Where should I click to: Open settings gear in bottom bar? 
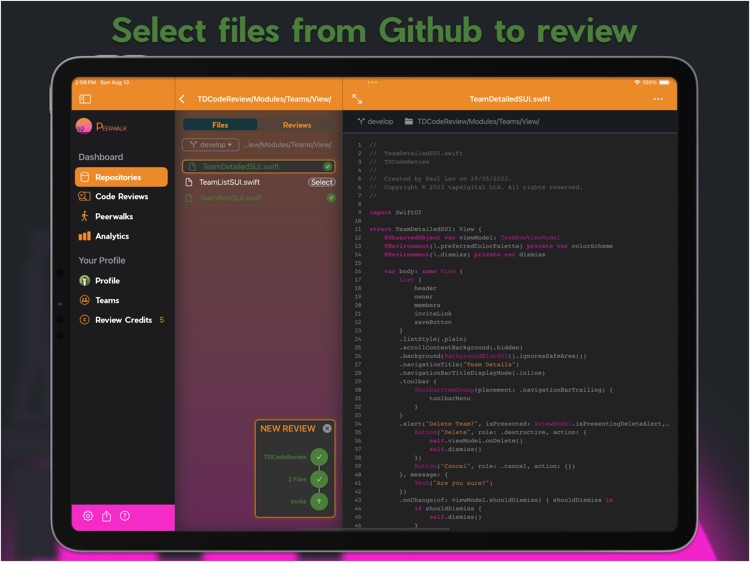(x=88, y=516)
